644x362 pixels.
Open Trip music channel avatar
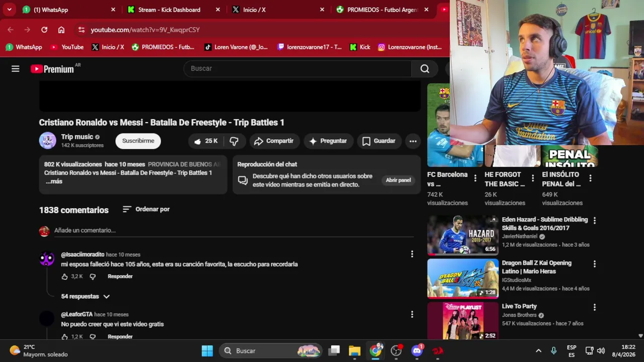pyautogui.click(x=48, y=141)
